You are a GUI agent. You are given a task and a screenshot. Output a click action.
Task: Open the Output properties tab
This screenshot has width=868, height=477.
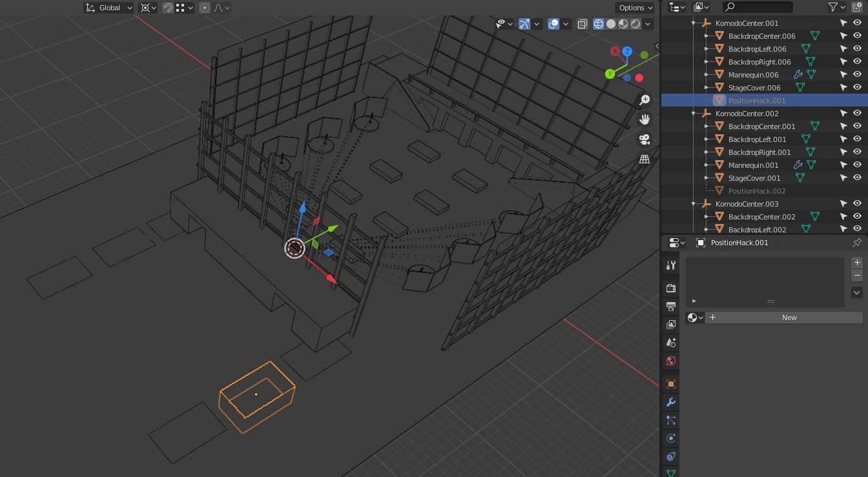[670, 306]
